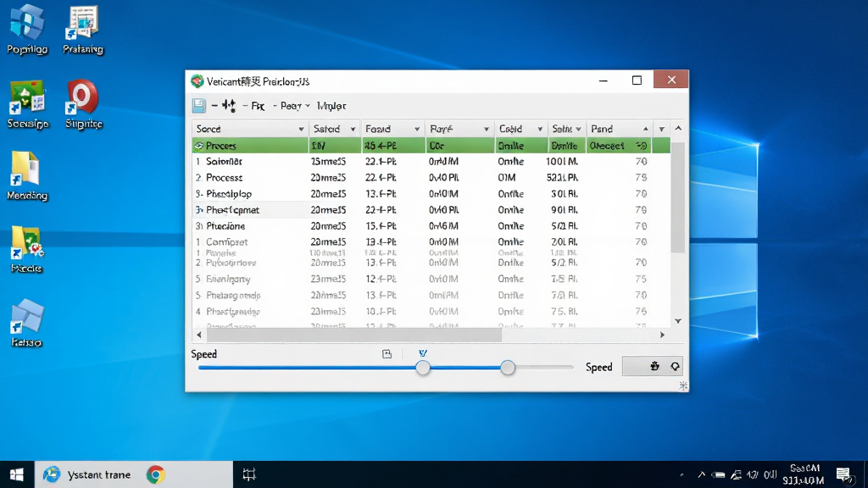Open the Windows Start menu

[x=17, y=474]
